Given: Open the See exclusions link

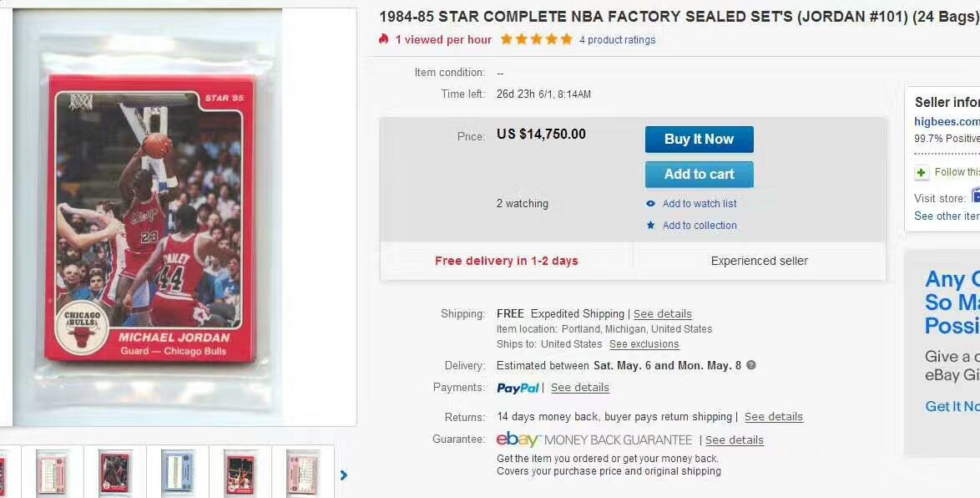Looking at the screenshot, I should (x=644, y=344).
